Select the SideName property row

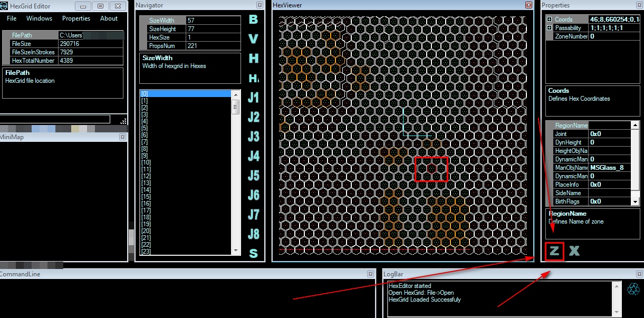589,193
